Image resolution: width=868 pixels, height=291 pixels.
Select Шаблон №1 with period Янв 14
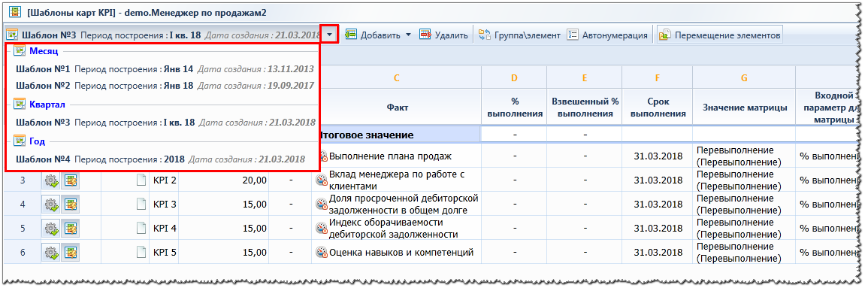point(165,69)
